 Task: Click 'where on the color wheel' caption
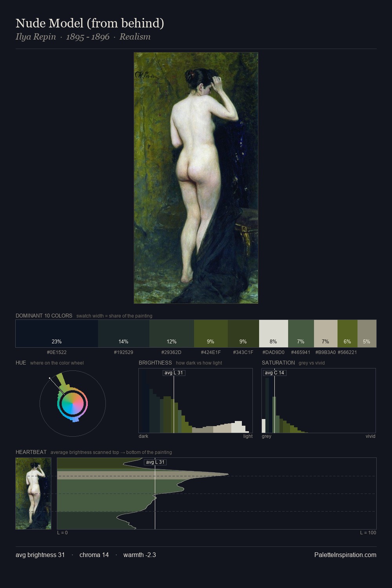click(x=57, y=363)
